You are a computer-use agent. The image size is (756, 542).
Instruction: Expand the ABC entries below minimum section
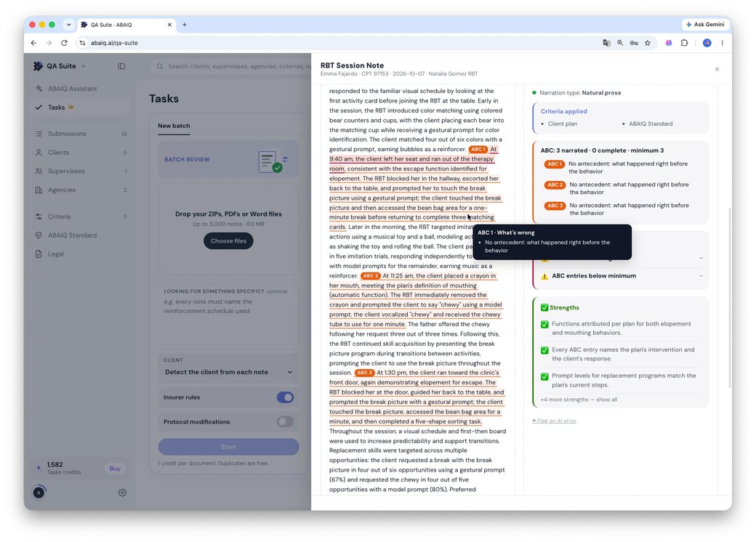click(x=621, y=276)
